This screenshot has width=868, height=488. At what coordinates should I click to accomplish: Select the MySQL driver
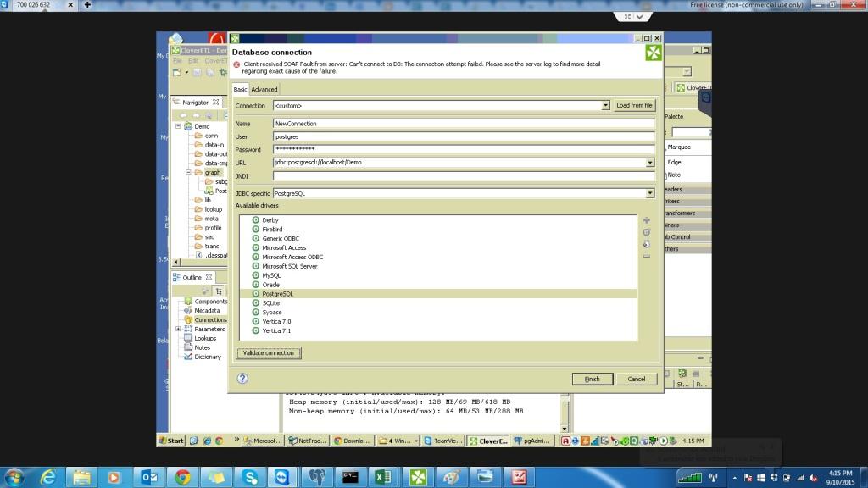coord(270,275)
